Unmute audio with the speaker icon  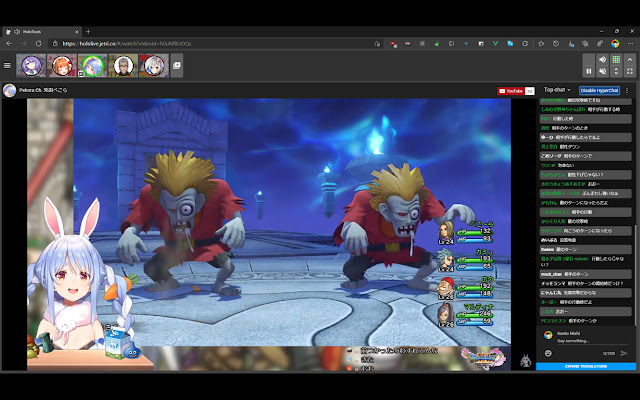(602, 60)
